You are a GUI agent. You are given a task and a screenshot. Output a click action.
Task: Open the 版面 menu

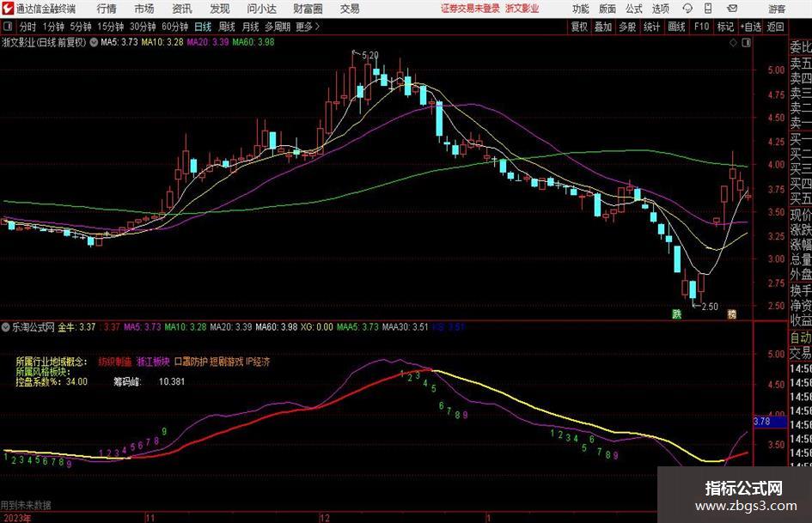(607, 9)
